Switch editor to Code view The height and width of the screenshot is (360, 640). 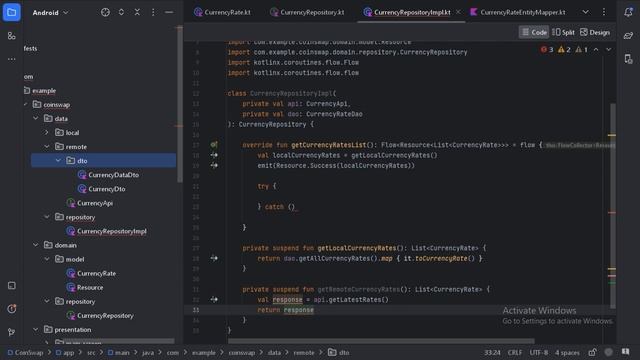click(x=534, y=32)
